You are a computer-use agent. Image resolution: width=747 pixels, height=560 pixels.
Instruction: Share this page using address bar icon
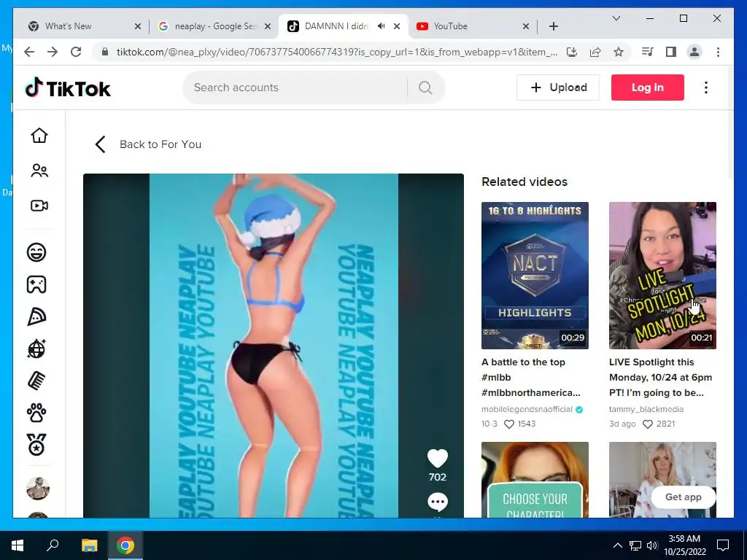[595, 52]
